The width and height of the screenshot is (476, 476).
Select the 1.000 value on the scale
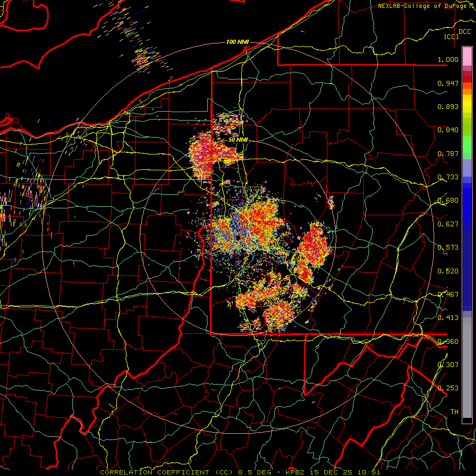coord(448,59)
